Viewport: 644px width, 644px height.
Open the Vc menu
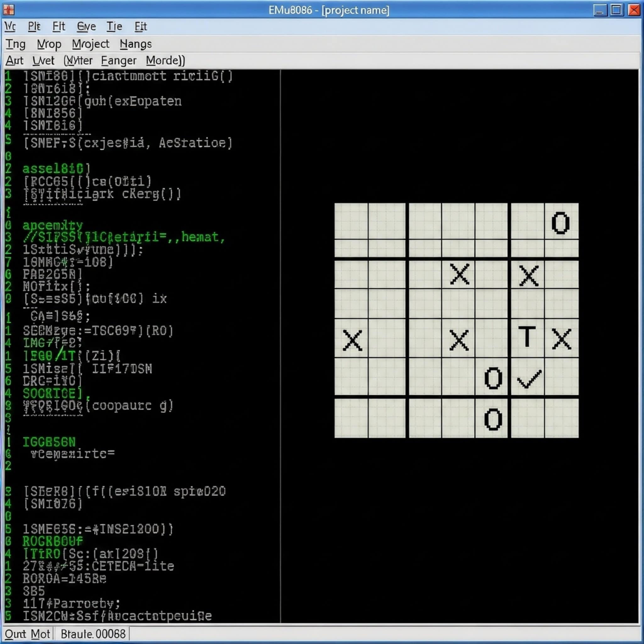coord(10,26)
